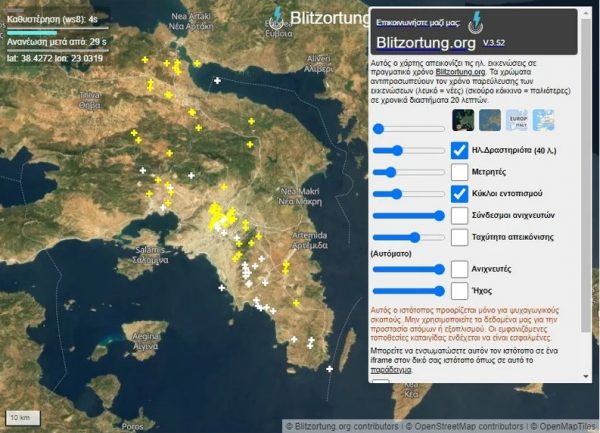600x433 pixels.
Task: Click the yellow lightning marker near Thiva
Action: (x=150, y=87)
